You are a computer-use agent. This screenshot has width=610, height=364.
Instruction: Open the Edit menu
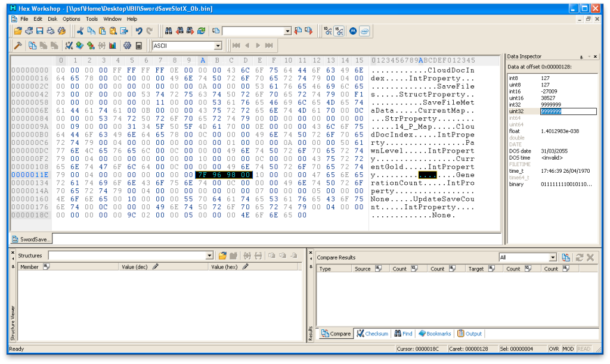coord(38,18)
